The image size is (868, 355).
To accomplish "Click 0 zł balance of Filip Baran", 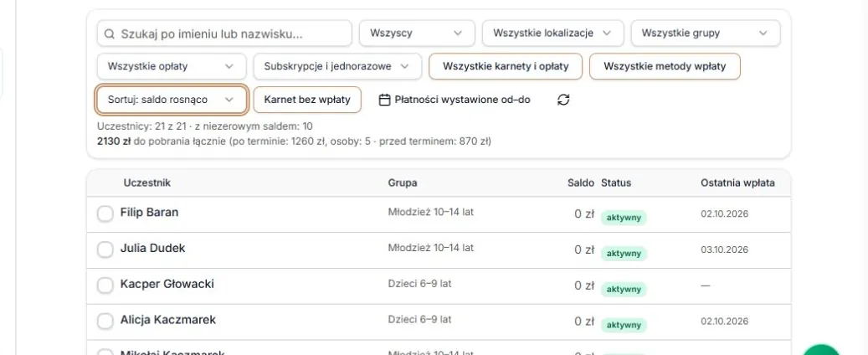I will pyautogui.click(x=584, y=214).
